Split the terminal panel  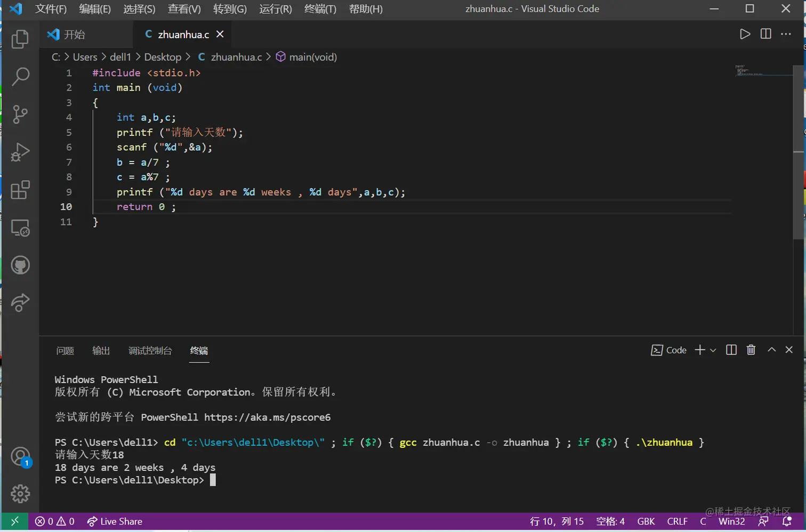731,350
